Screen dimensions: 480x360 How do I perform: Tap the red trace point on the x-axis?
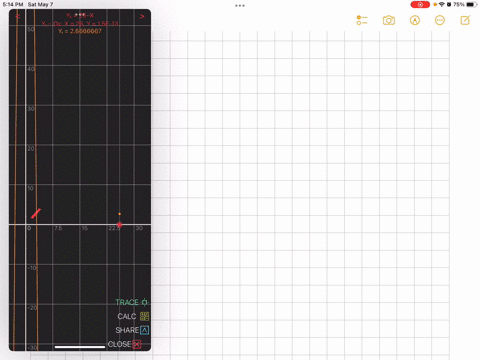[119, 225]
